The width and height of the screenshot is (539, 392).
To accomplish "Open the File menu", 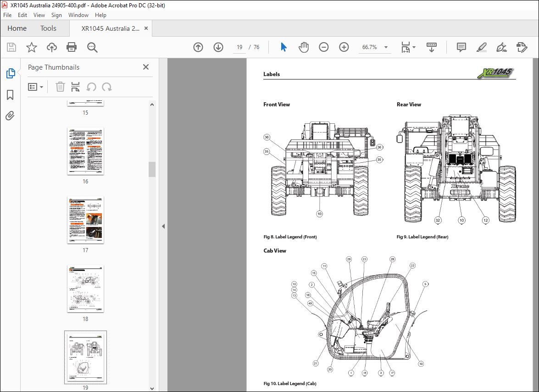I will coord(7,15).
